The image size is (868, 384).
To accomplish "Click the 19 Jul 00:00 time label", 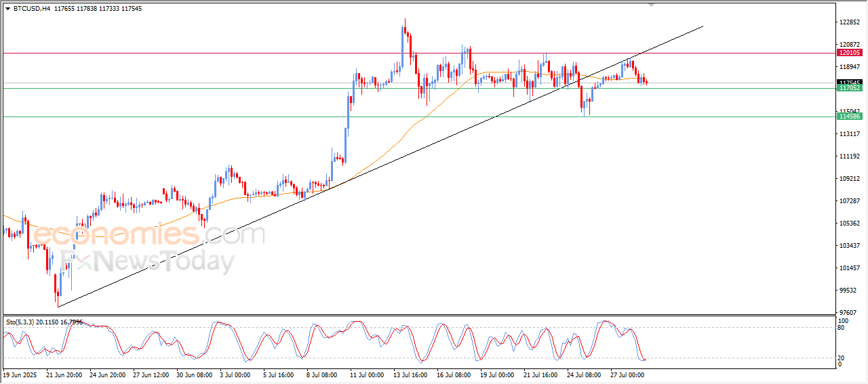I will [498, 375].
